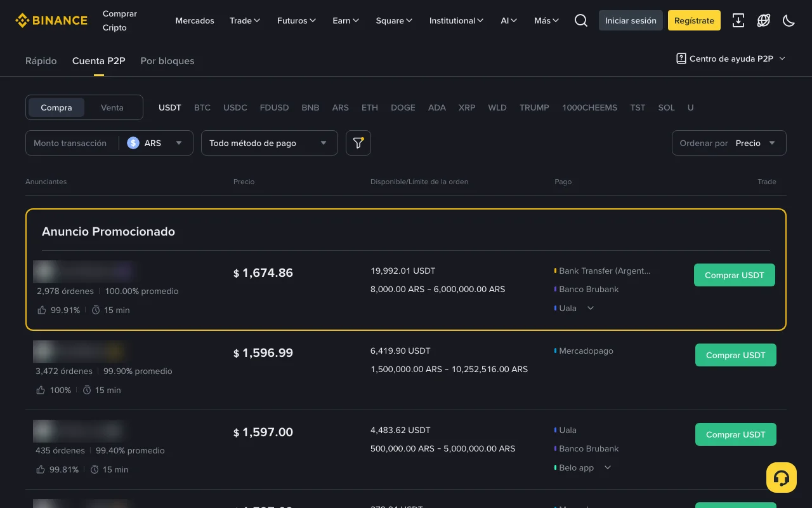Select the Compra toggle

point(56,107)
